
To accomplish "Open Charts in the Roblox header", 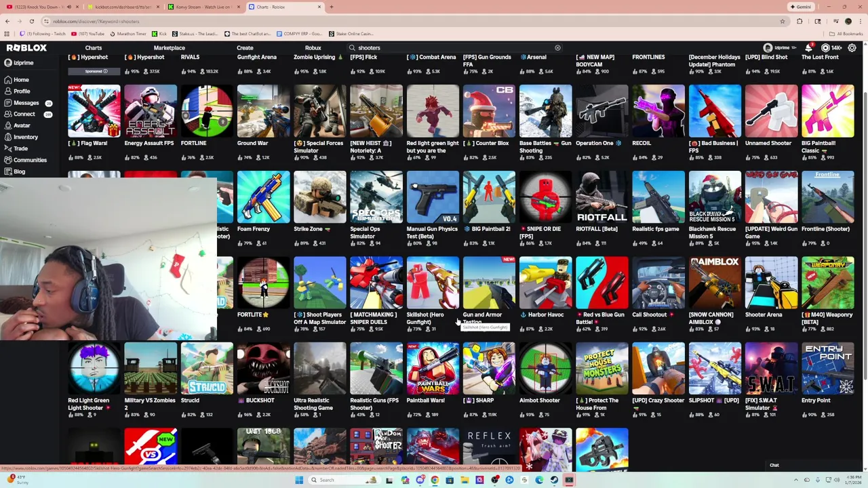I will click(94, 48).
